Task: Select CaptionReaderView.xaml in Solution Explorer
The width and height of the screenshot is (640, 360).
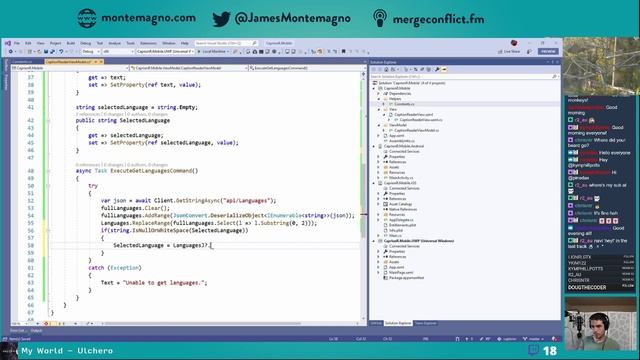Action: tap(413, 115)
